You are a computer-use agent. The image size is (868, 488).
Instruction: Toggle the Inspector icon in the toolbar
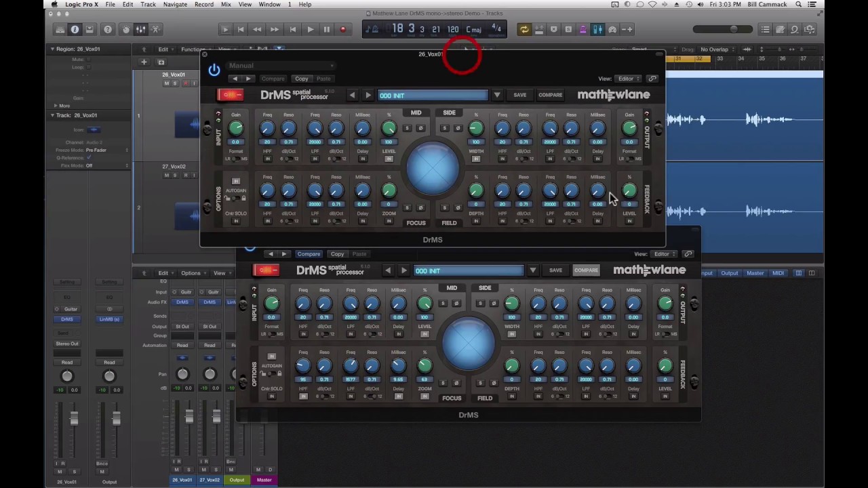pyautogui.click(x=75, y=30)
